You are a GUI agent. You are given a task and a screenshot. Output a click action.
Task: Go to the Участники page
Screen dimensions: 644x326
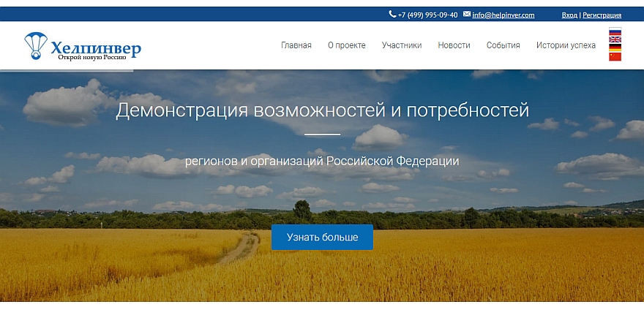pyautogui.click(x=402, y=45)
